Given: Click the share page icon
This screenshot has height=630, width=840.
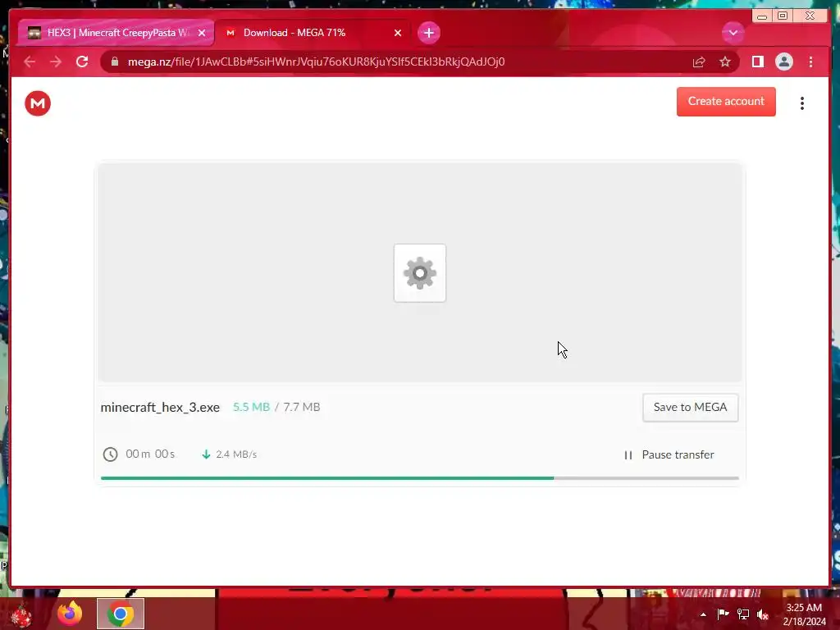Looking at the screenshot, I should tap(699, 62).
